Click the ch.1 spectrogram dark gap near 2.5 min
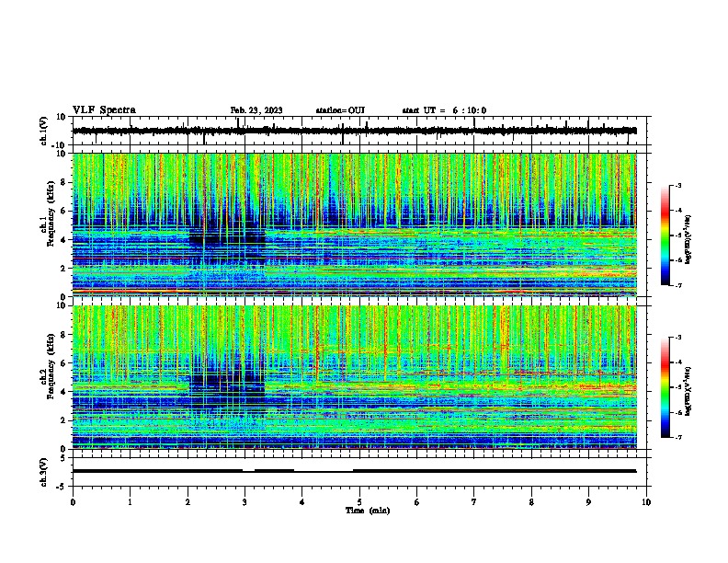The width and height of the screenshot is (728, 563). [228, 237]
